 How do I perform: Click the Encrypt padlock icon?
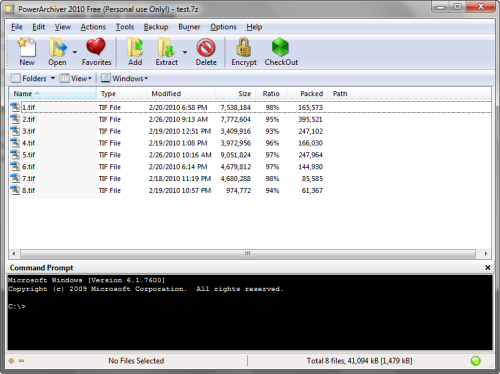(x=244, y=47)
